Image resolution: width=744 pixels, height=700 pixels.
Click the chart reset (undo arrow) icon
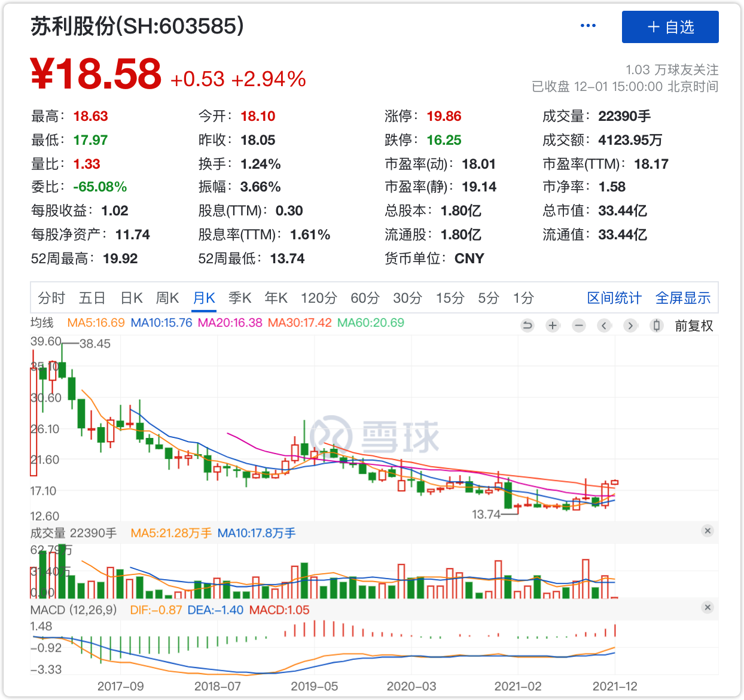point(527,325)
